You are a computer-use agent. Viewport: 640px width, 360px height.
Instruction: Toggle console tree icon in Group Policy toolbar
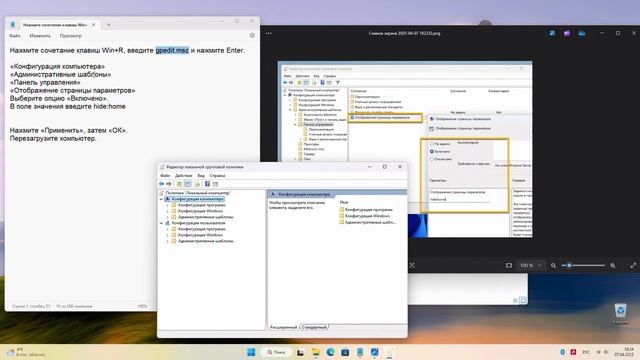(x=188, y=184)
